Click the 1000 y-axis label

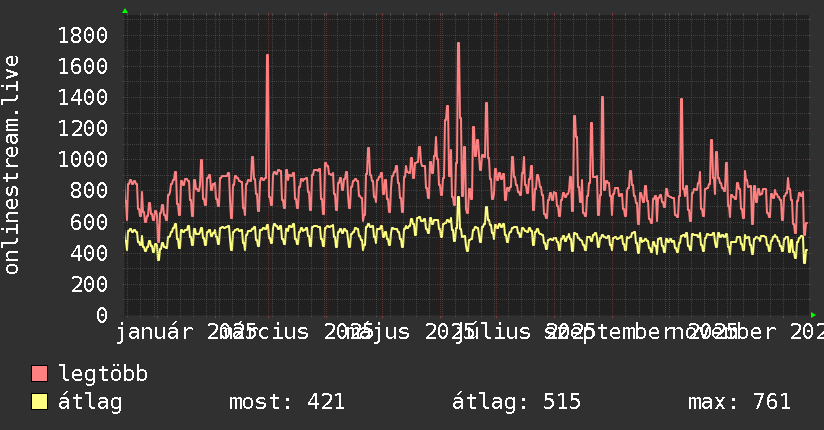(x=83, y=160)
